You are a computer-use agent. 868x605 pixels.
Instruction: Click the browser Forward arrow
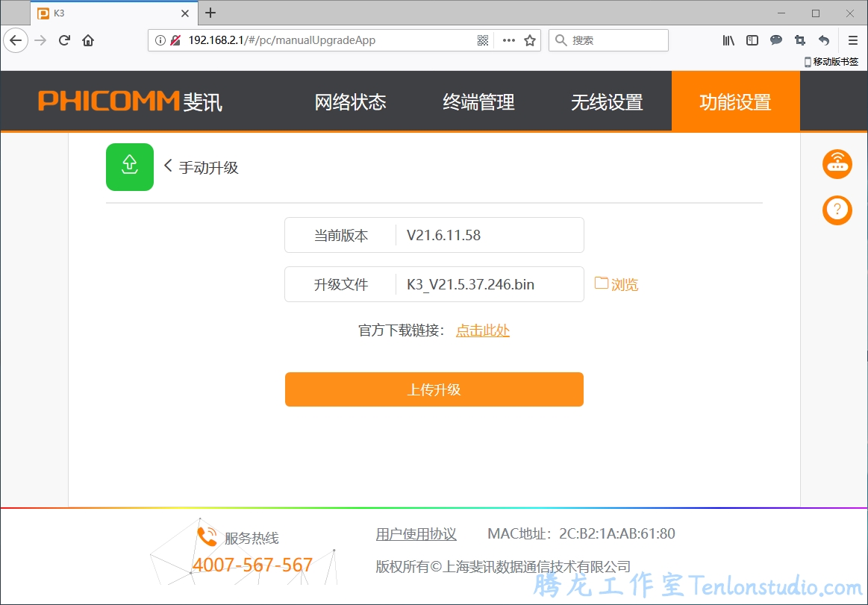[x=40, y=40]
